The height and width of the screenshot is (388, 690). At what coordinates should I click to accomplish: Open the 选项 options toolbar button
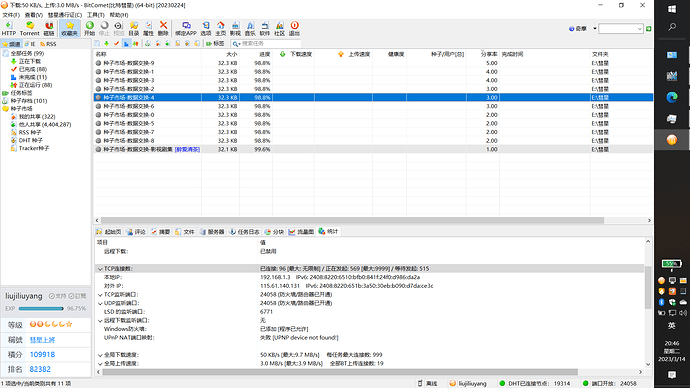coord(206,29)
